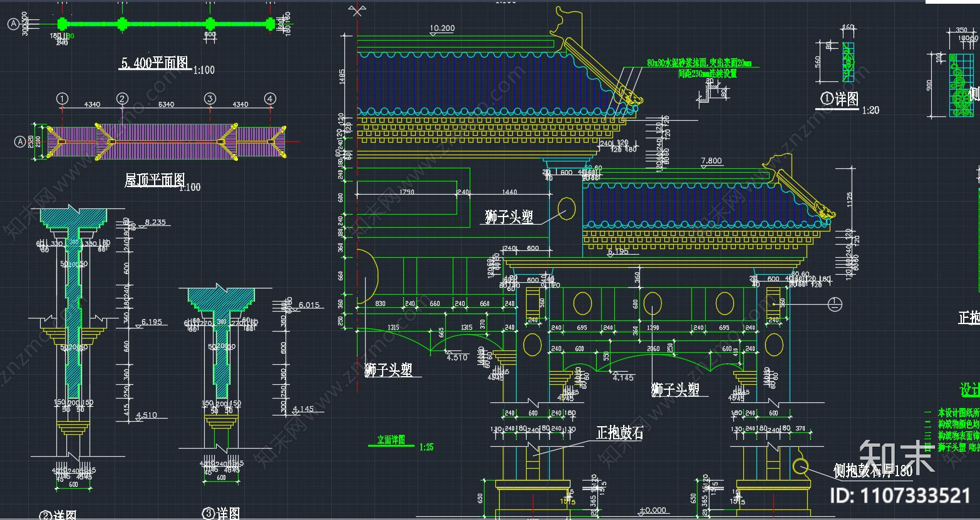Click the '10.200' elevation mark
The image size is (980, 520).
(x=443, y=28)
